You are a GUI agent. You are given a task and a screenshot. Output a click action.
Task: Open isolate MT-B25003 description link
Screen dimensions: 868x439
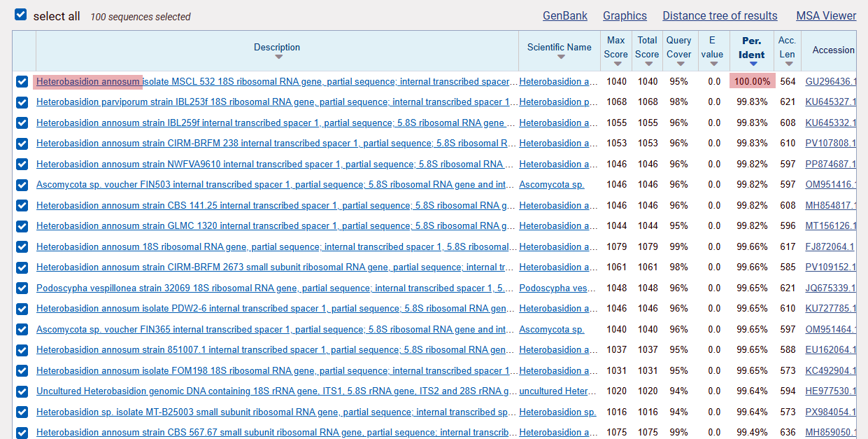point(276,412)
